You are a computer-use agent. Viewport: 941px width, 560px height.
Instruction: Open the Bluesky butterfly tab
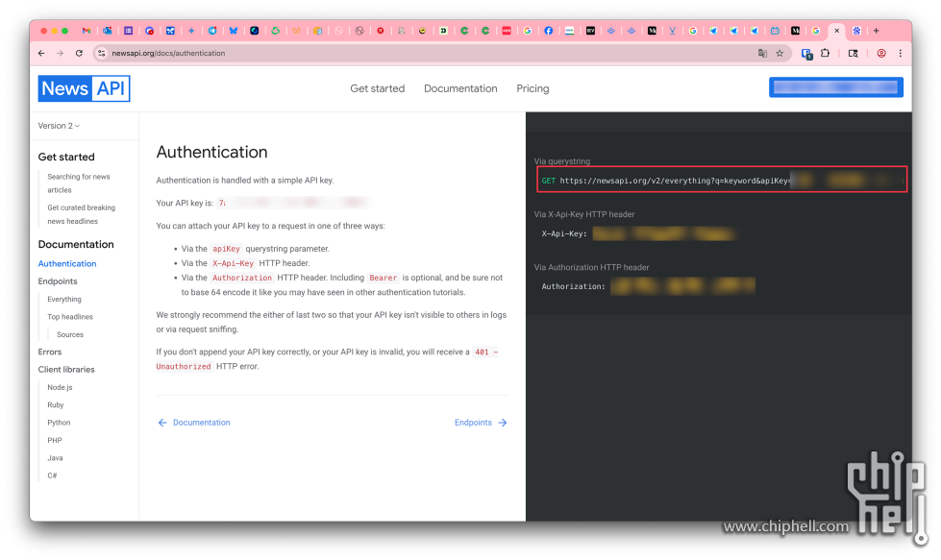click(x=234, y=31)
